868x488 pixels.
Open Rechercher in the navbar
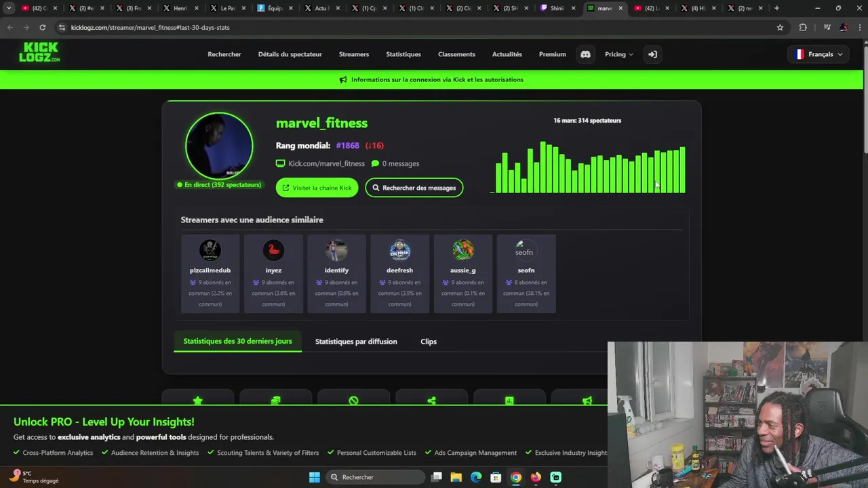click(x=224, y=54)
